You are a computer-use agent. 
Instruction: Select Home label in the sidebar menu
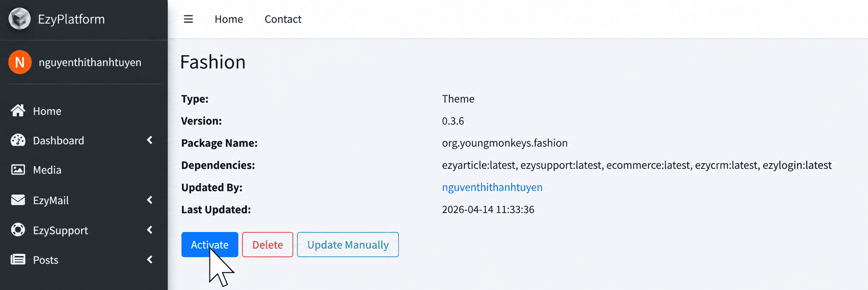pos(47,111)
